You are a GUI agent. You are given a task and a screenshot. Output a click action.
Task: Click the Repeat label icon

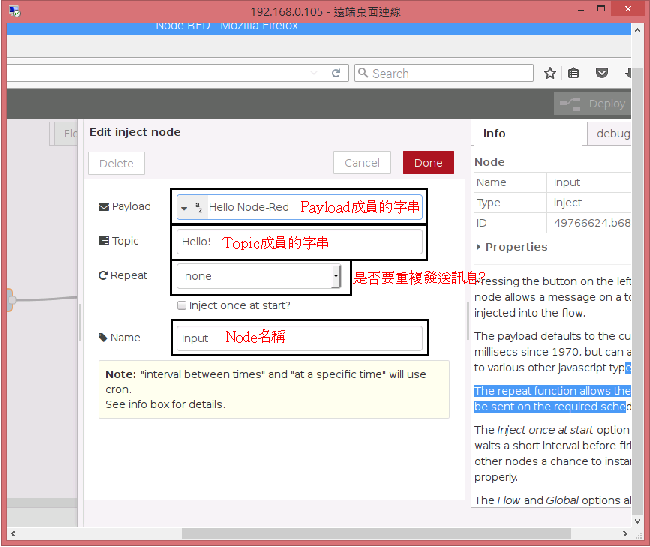103,275
